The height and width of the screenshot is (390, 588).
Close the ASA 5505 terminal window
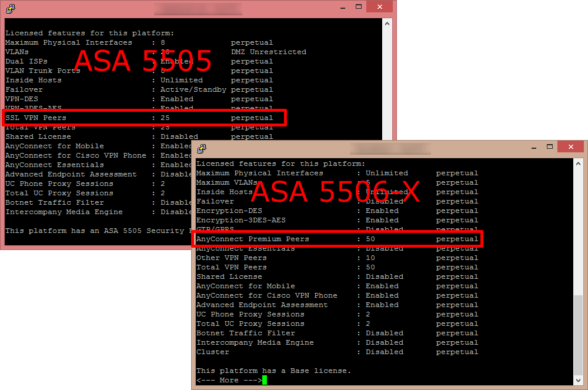pyautogui.click(x=379, y=6)
